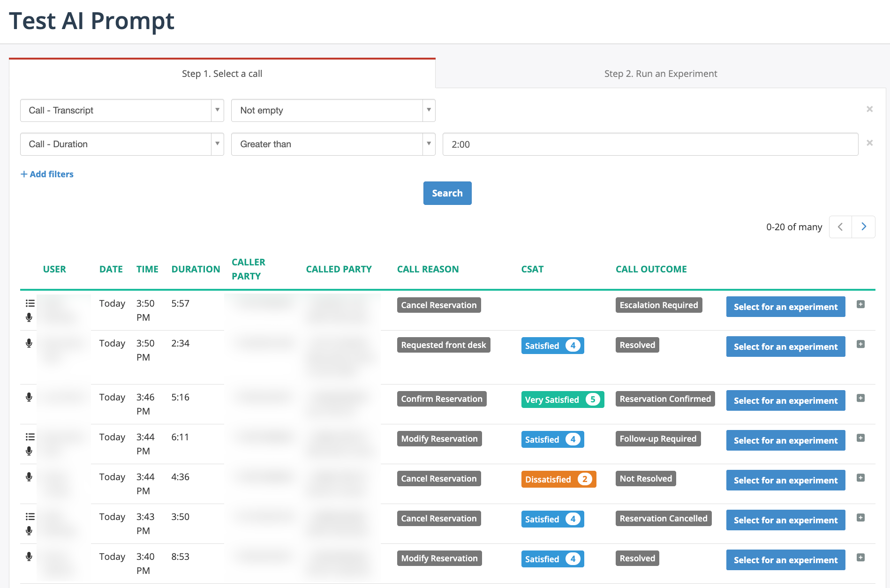Go to the previous page of results
This screenshot has width=890, height=588.
pyautogui.click(x=840, y=227)
